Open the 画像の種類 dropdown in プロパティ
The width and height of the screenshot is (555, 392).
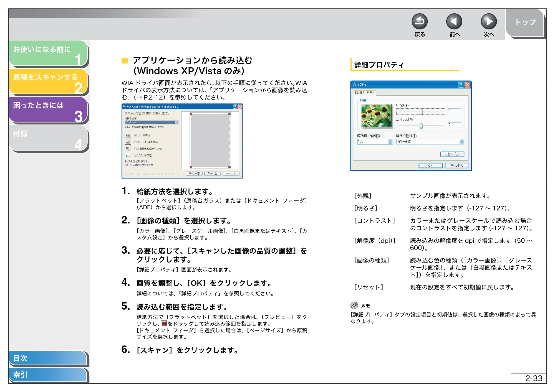pos(430,142)
